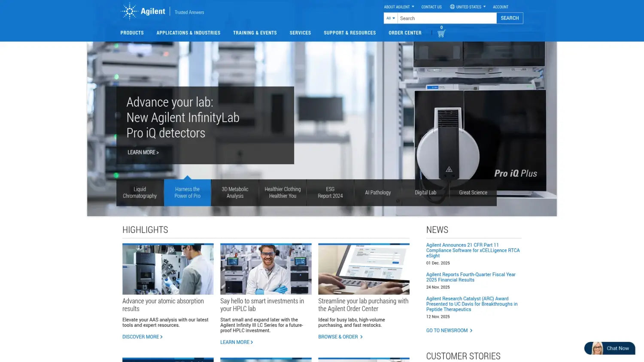Viewport: 644px width, 362px height.
Task: Select the Digital Lab tab
Action: tap(425, 193)
